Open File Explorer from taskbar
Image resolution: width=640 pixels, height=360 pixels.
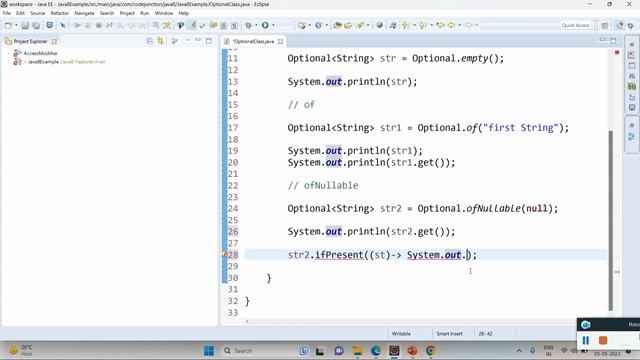click(358, 351)
